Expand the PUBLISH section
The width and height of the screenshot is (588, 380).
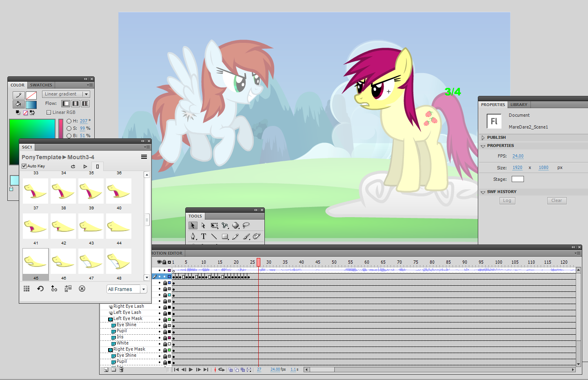coord(483,138)
